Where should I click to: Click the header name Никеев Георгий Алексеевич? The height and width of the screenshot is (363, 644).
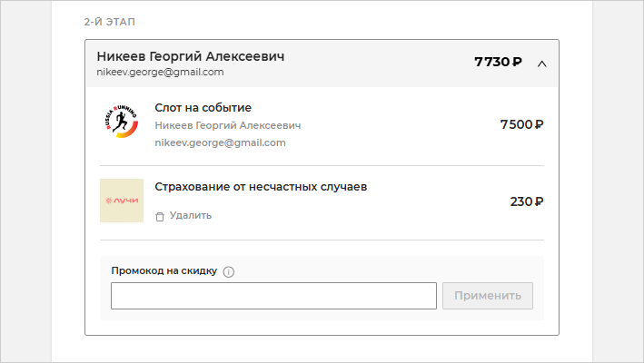pos(191,56)
